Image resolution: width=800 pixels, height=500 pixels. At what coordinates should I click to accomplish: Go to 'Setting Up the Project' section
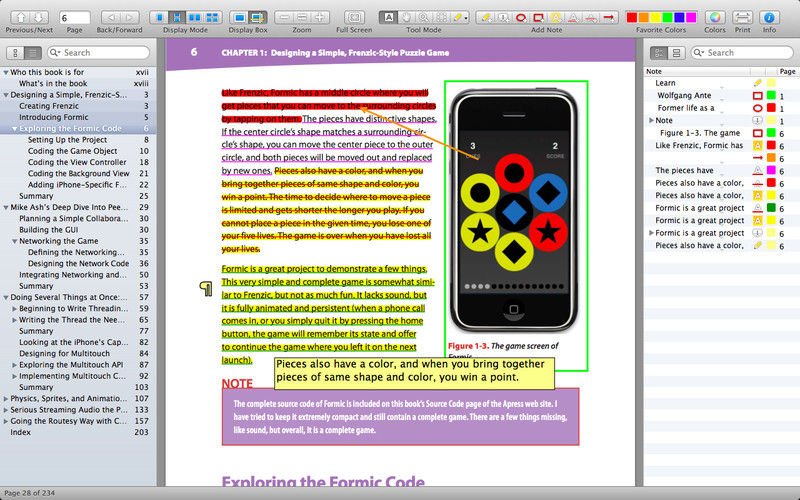coord(67,140)
